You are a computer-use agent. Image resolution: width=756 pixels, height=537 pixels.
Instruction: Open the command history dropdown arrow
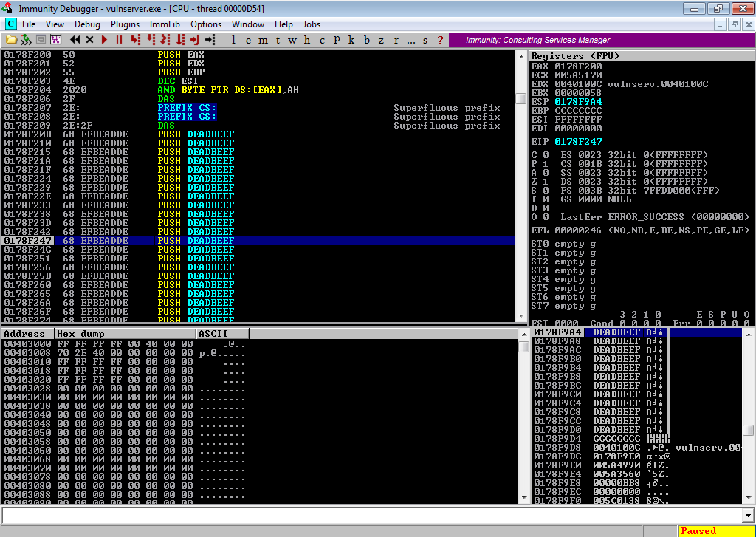pyautogui.click(x=748, y=516)
